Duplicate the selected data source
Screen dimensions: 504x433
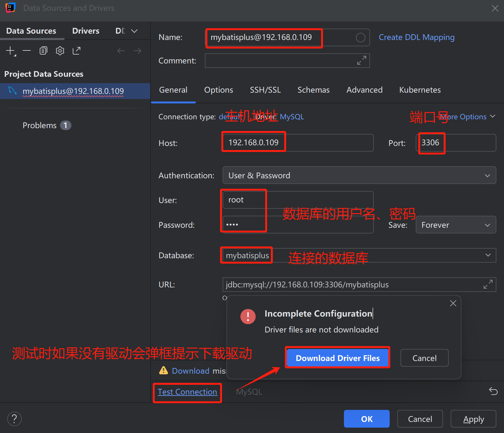point(43,51)
